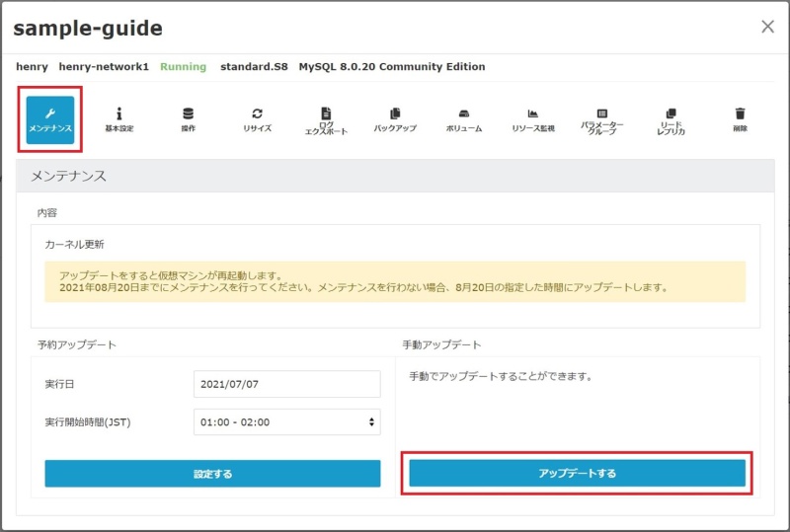This screenshot has height=532, width=790.
Task: Expand the 実行開始時間 time range dropdown
Action: point(286,422)
